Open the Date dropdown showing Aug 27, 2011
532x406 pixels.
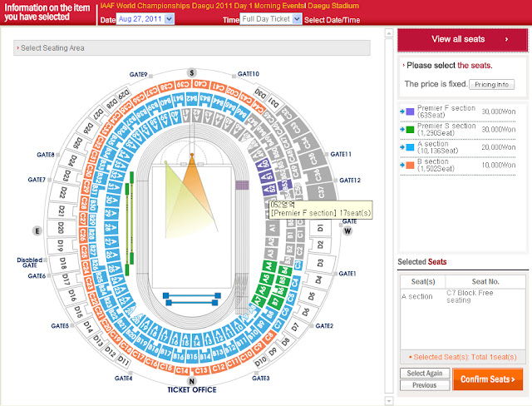145,19
